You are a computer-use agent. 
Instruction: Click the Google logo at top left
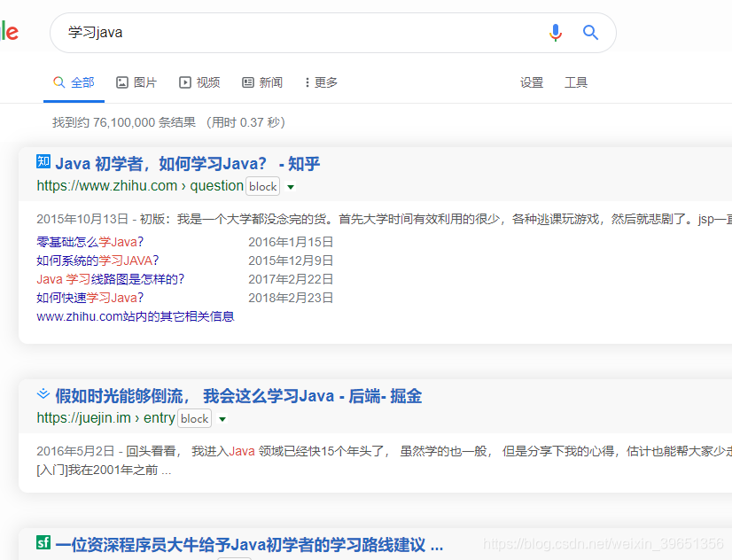click(9, 32)
